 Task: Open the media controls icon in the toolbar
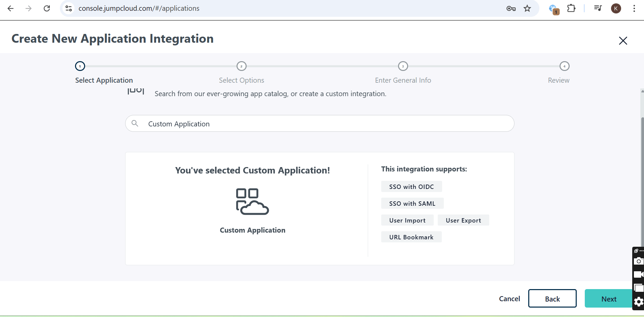(598, 8)
